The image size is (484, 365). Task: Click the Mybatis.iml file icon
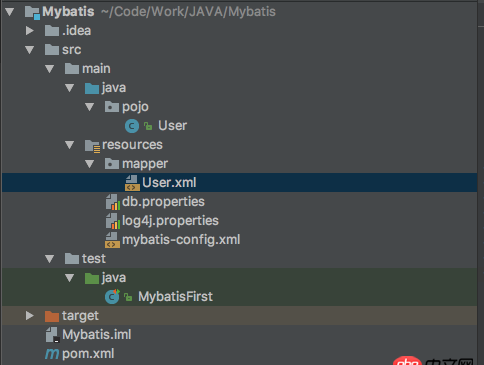[x=53, y=335]
